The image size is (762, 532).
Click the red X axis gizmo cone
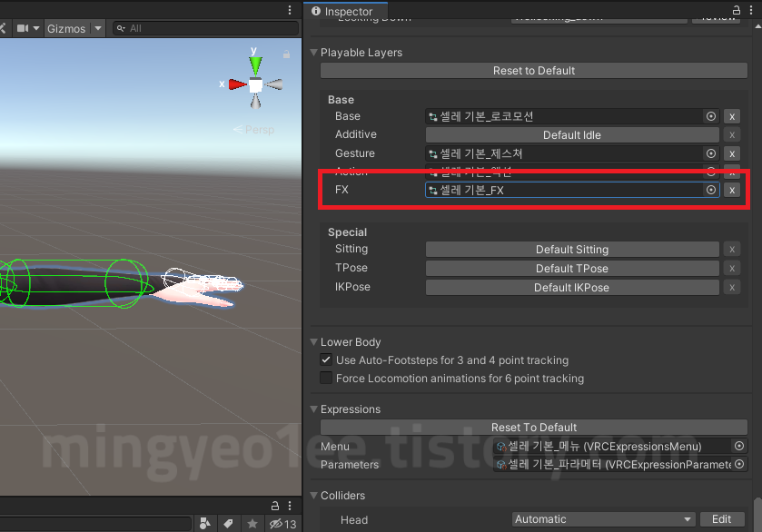tap(237, 84)
